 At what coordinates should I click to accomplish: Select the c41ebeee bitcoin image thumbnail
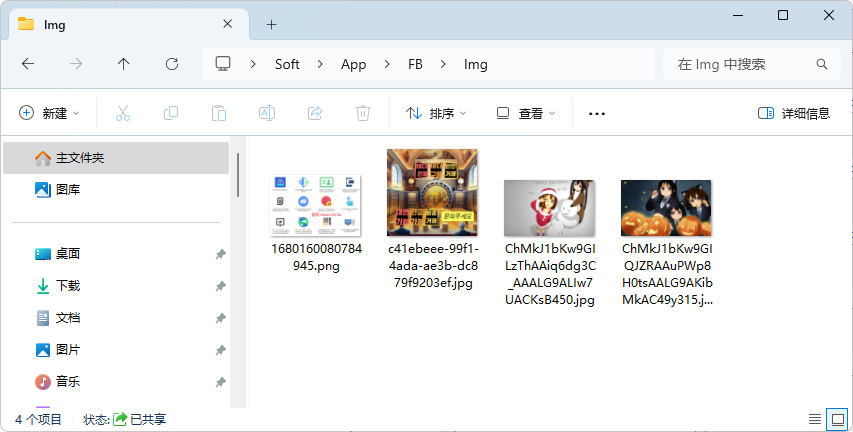pos(432,193)
